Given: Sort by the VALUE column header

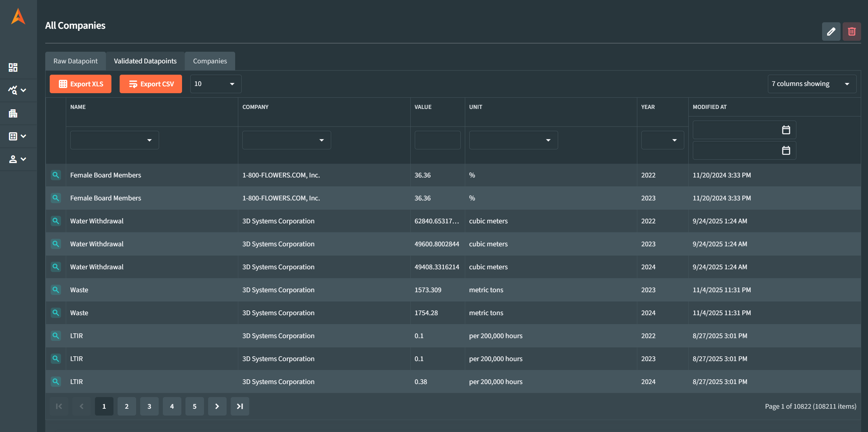Looking at the screenshot, I should pyautogui.click(x=423, y=107).
